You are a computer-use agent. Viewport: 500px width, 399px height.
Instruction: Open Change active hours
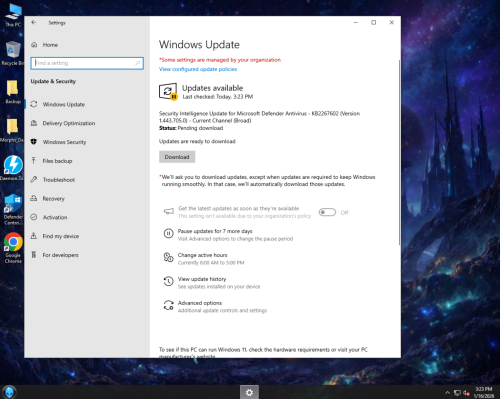tap(202, 255)
